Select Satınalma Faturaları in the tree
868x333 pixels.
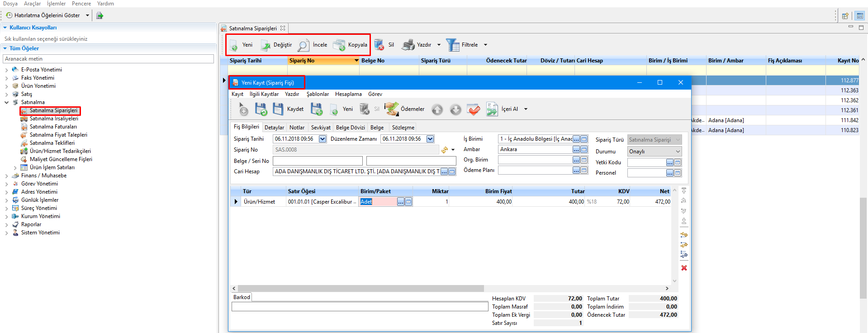click(x=53, y=127)
